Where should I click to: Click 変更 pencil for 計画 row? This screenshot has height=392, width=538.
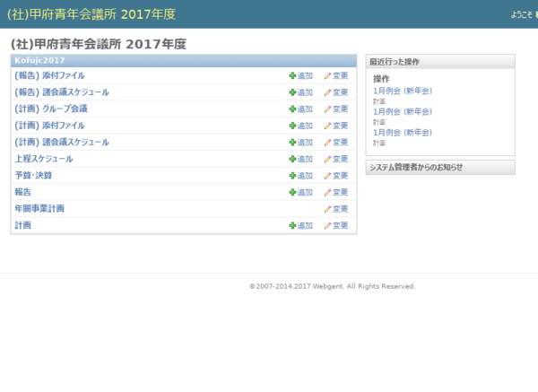click(335, 225)
